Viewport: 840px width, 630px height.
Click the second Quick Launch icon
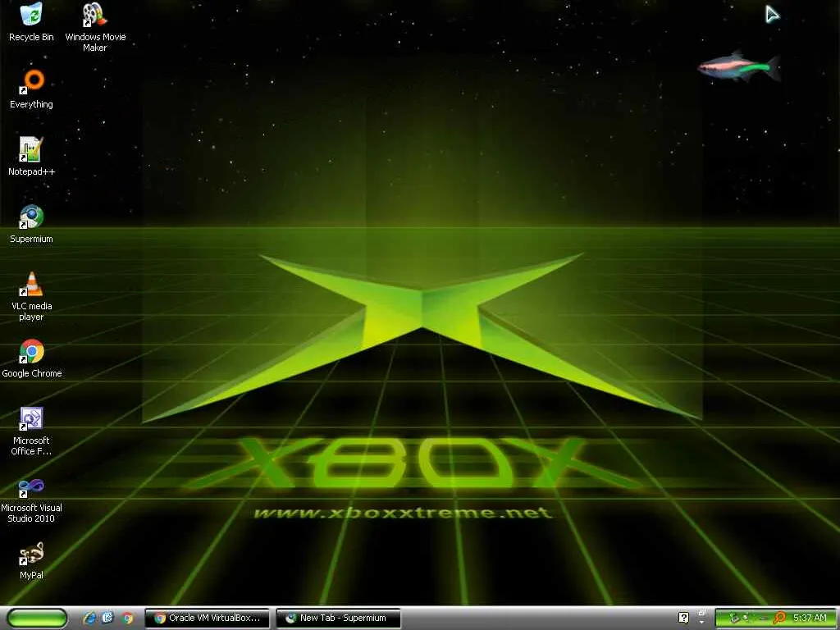108,618
